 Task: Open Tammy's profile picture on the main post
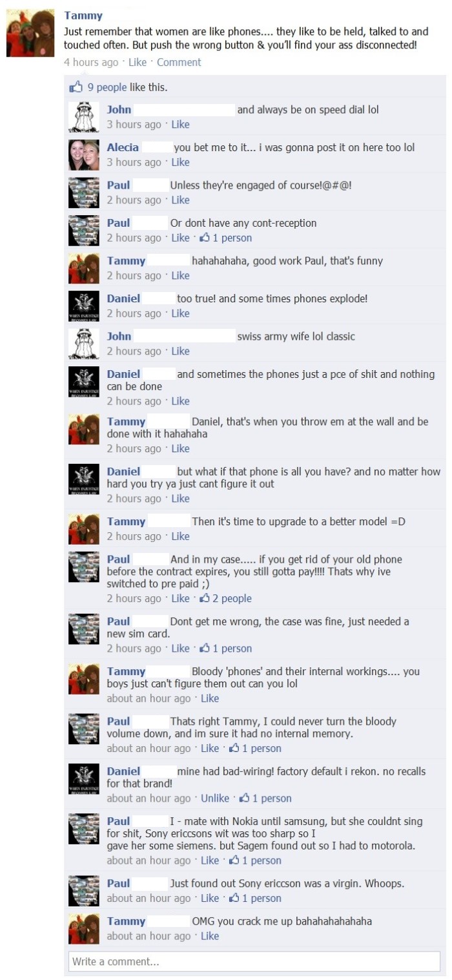[26, 32]
